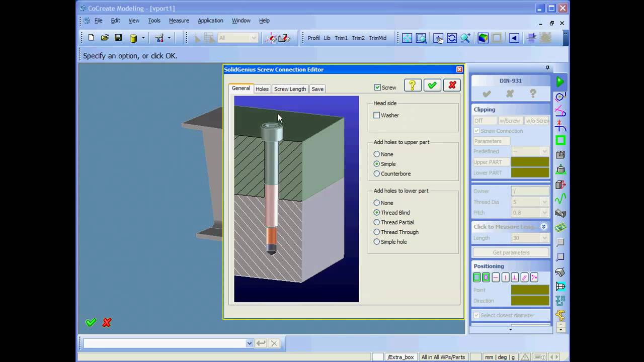
Task: Toggle the shaded colored cube display icon
Action: point(483,38)
